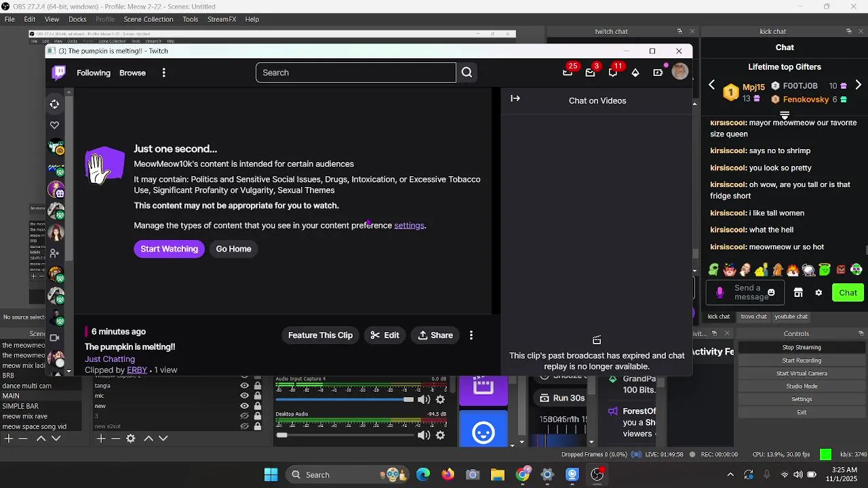The width and height of the screenshot is (868, 488).
Task: Show the hidden source named 3
Action: (x=245, y=416)
